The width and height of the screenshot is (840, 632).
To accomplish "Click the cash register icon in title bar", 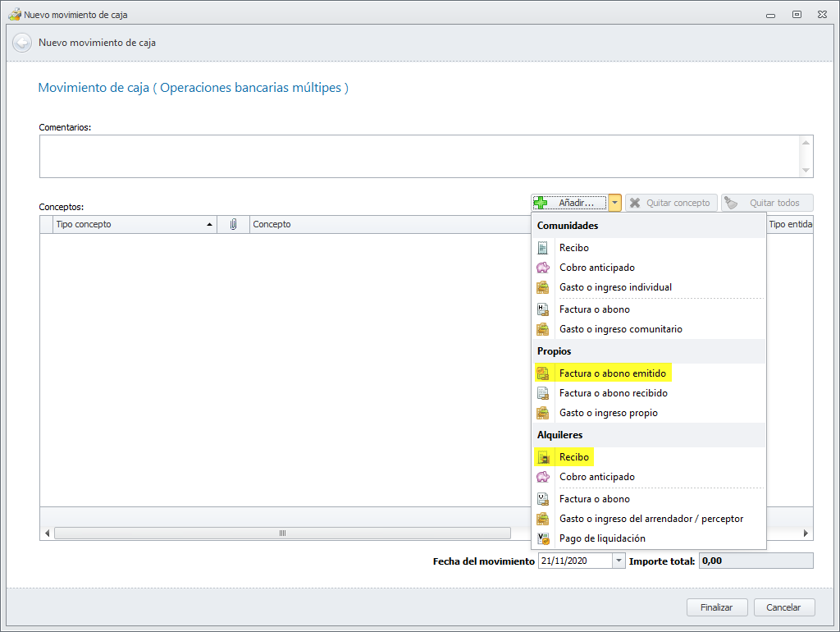I will pyautogui.click(x=15, y=15).
